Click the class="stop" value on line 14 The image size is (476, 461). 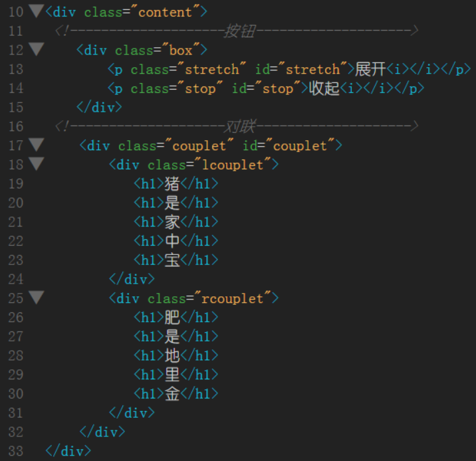tap(200, 88)
